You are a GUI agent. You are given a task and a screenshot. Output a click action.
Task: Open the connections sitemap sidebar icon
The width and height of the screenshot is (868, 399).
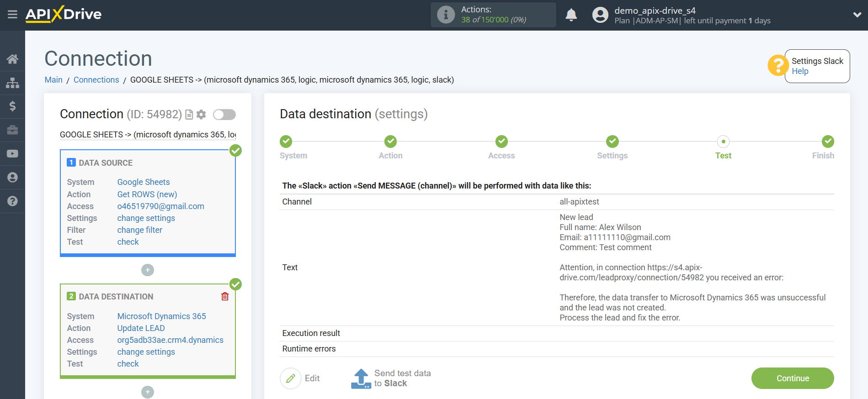(12, 83)
